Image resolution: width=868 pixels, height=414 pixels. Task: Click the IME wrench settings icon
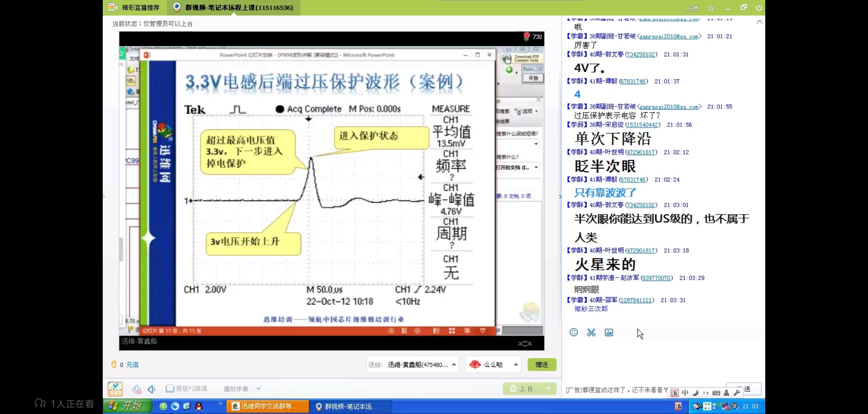pos(736,393)
